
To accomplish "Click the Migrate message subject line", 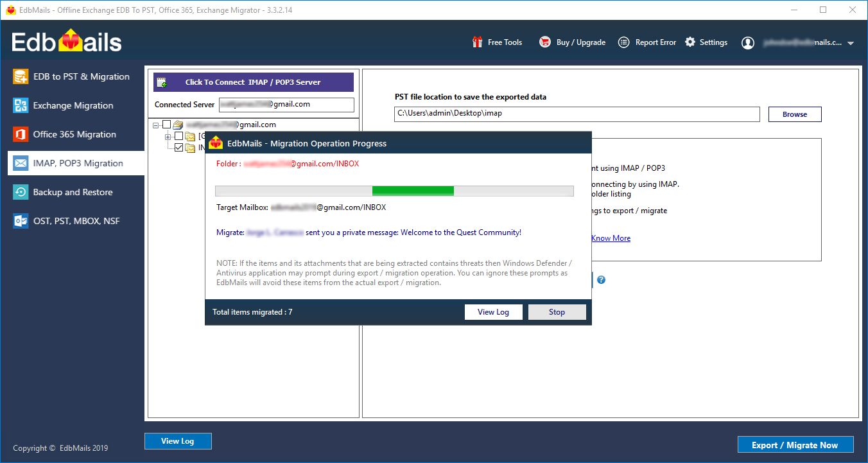I will tap(369, 232).
